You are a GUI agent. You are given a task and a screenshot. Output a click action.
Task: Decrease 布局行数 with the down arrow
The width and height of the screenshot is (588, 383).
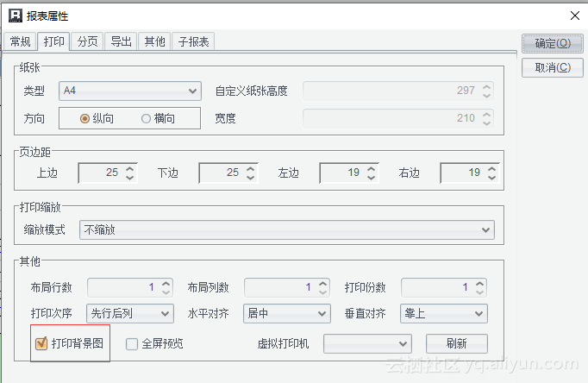tap(166, 292)
